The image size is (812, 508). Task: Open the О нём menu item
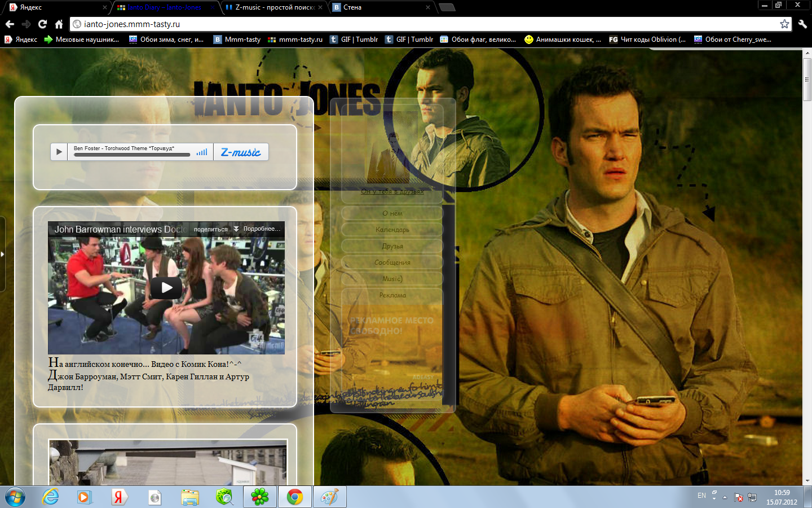(x=392, y=213)
